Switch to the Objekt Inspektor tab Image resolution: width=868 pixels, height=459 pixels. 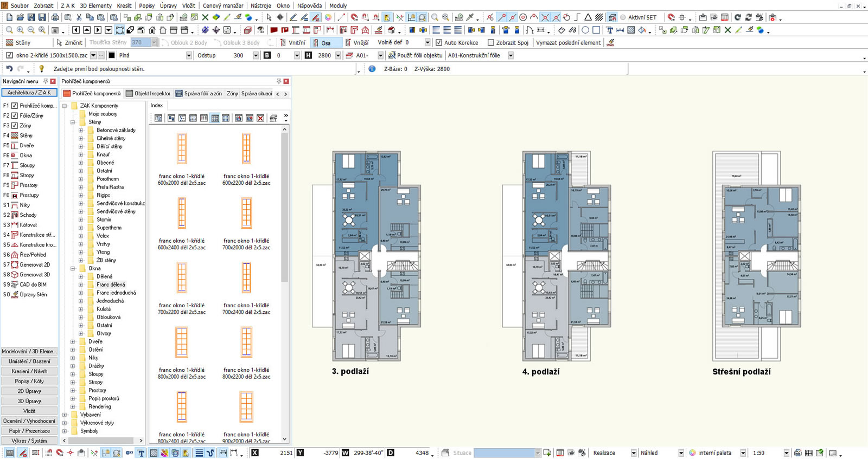click(x=148, y=93)
